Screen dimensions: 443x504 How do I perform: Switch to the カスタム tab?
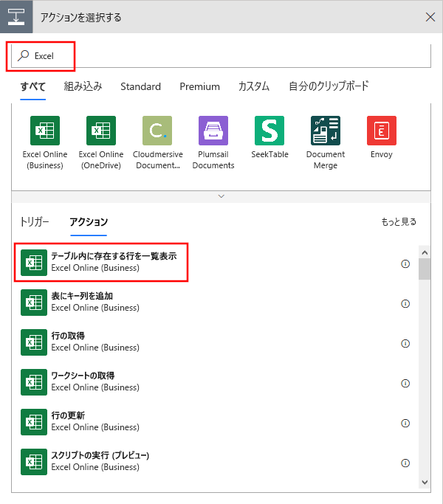click(254, 86)
